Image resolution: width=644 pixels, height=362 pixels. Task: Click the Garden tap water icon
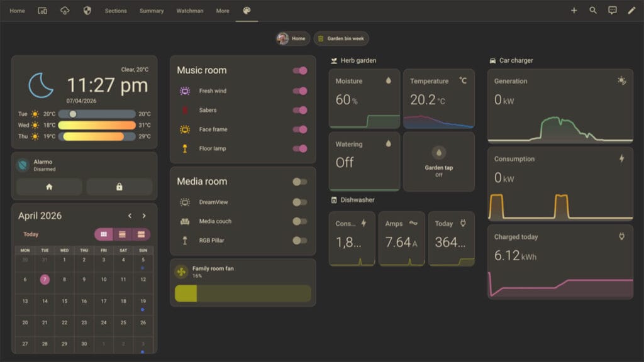pyautogui.click(x=438, y=153)
